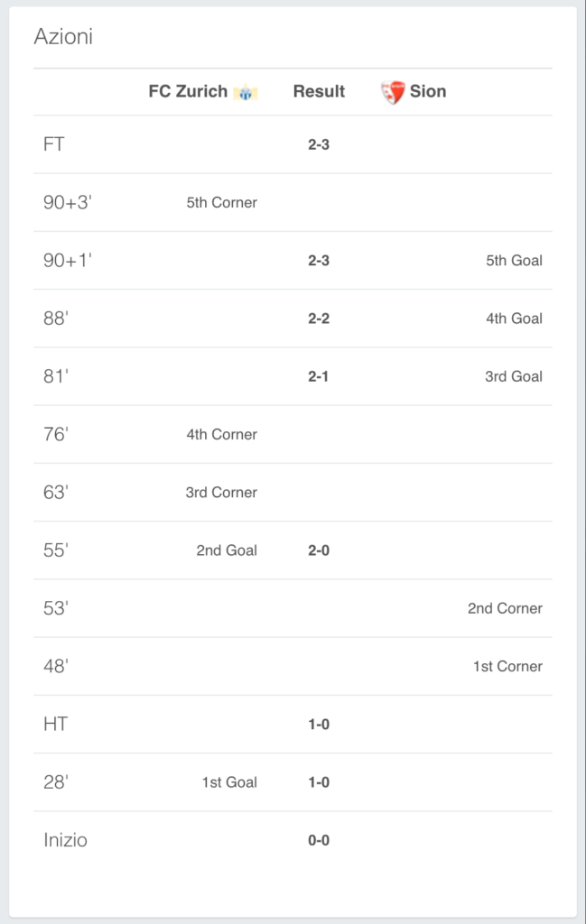Click the 1st Corner event at 48'
The height and width of the screenshot is (924, 586).
[507, 667]
